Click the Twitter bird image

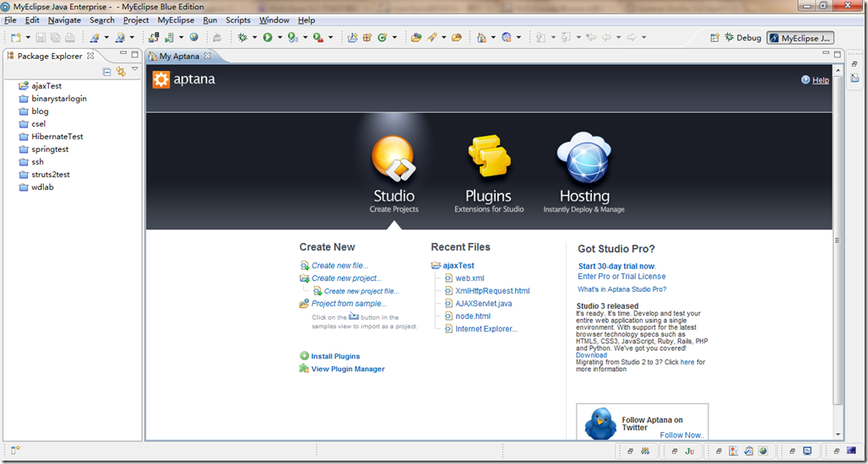pos(600,424)
